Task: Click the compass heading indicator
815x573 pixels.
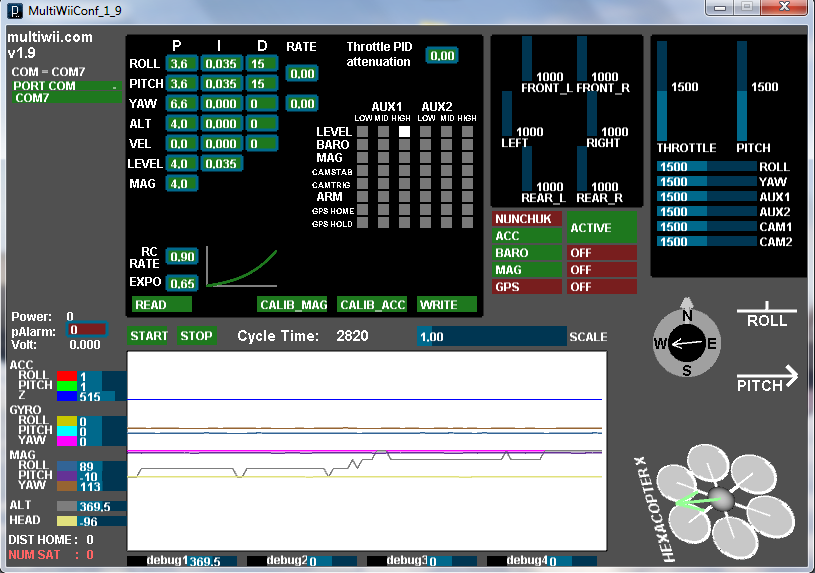Action: tap(686, 344)
